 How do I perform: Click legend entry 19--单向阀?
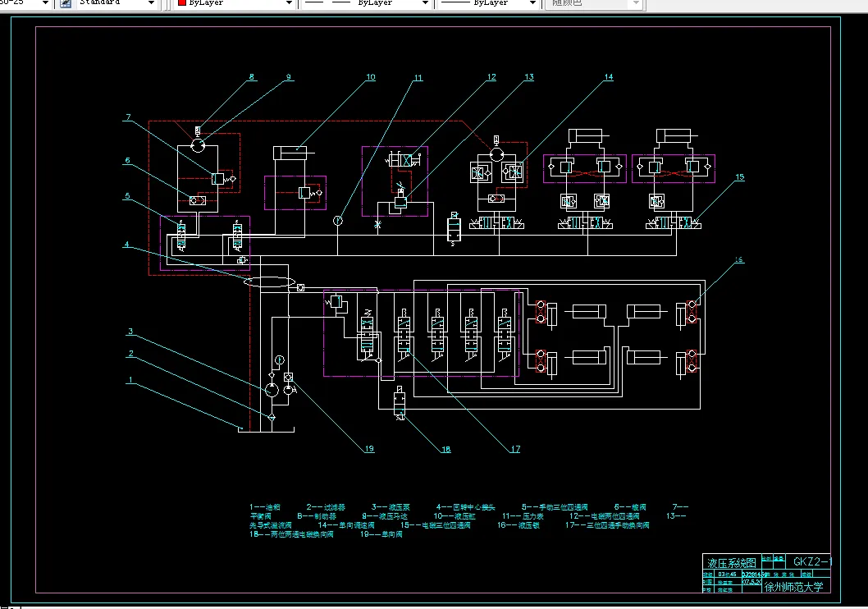click(381, 534)
